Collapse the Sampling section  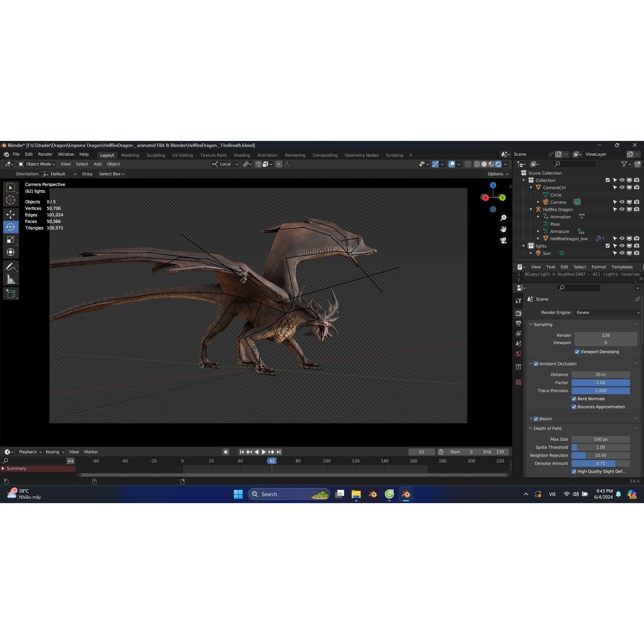pos(531,324)
